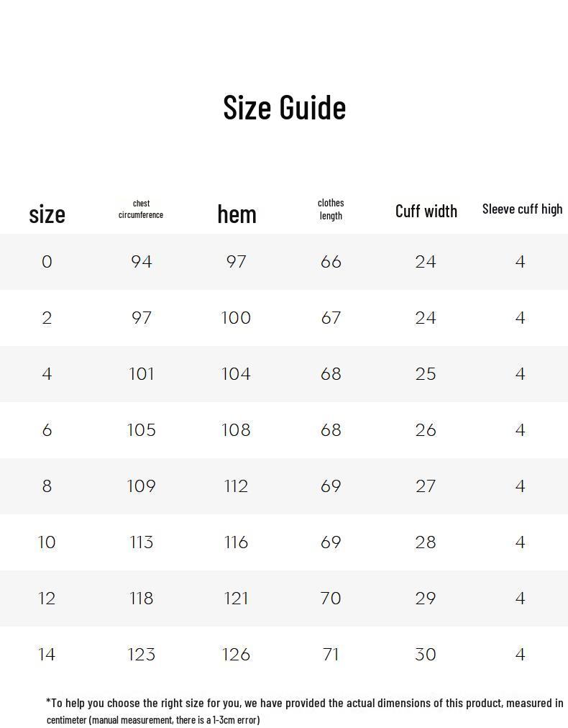Click the Size Guide title
Viewport: 568px width, 728px height.
click(x=285, y=107)
